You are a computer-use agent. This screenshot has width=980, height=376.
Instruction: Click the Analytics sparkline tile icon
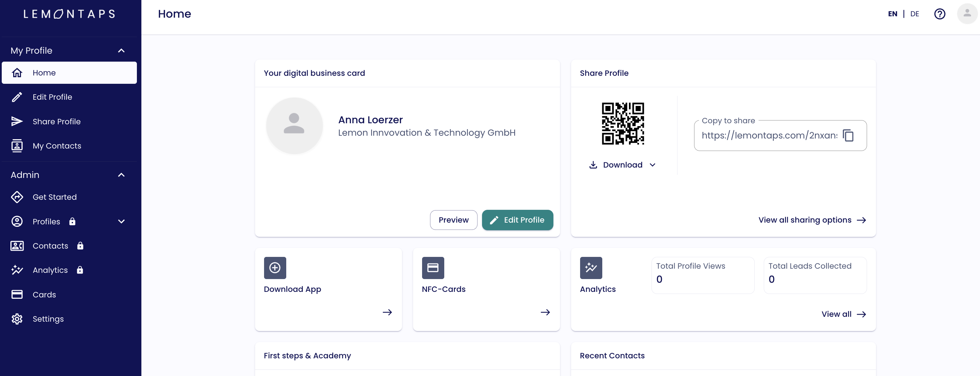click(x=590, y=268)
